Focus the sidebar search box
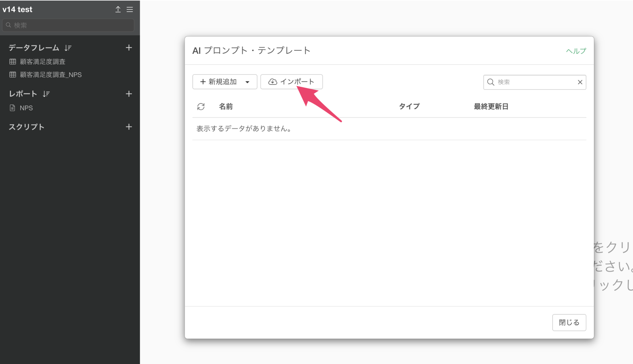 [x=68, y=25]
